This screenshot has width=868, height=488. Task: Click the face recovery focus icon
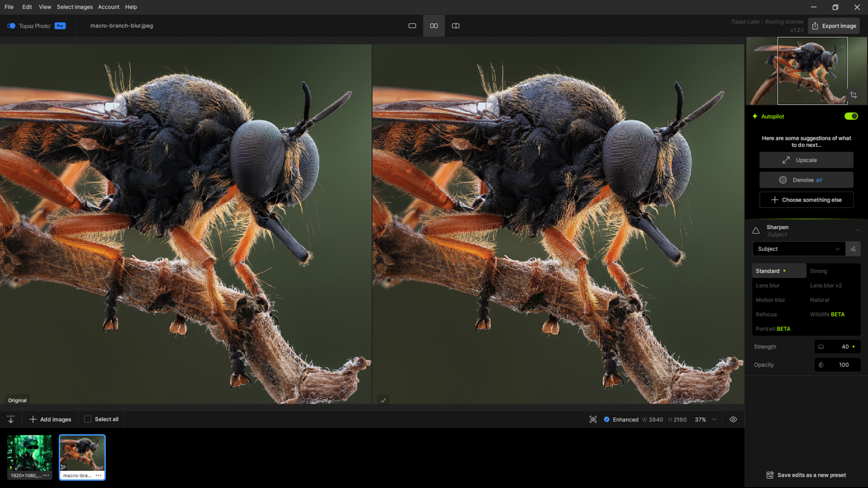[593, 419]
